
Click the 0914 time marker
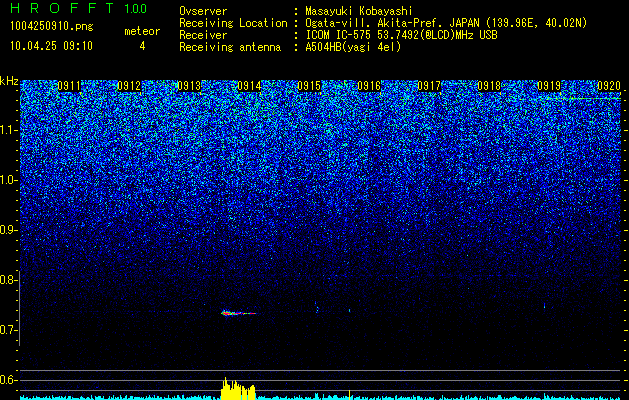click(249, 86)
